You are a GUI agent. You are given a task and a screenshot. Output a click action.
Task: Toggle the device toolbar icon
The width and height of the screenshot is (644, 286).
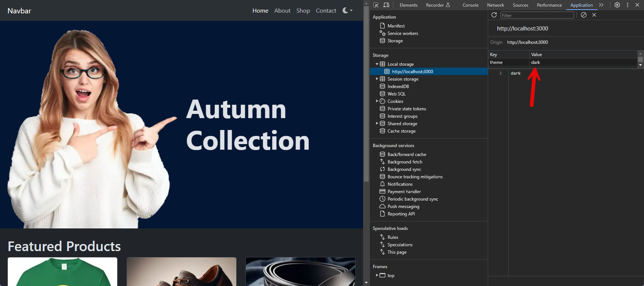[387, 5]
